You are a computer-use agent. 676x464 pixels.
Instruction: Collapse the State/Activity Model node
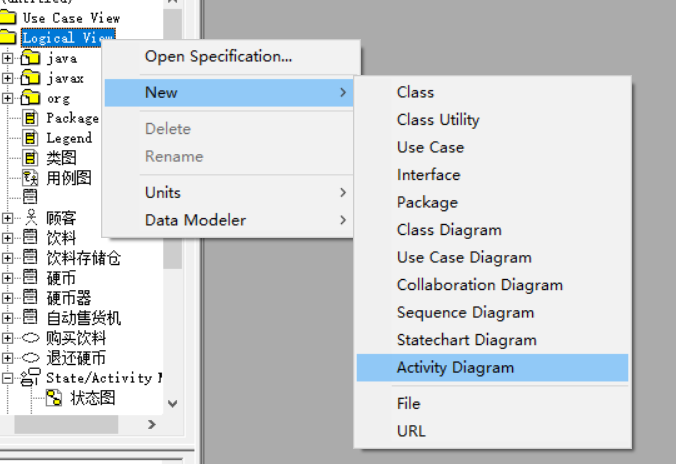pos(8,378)
